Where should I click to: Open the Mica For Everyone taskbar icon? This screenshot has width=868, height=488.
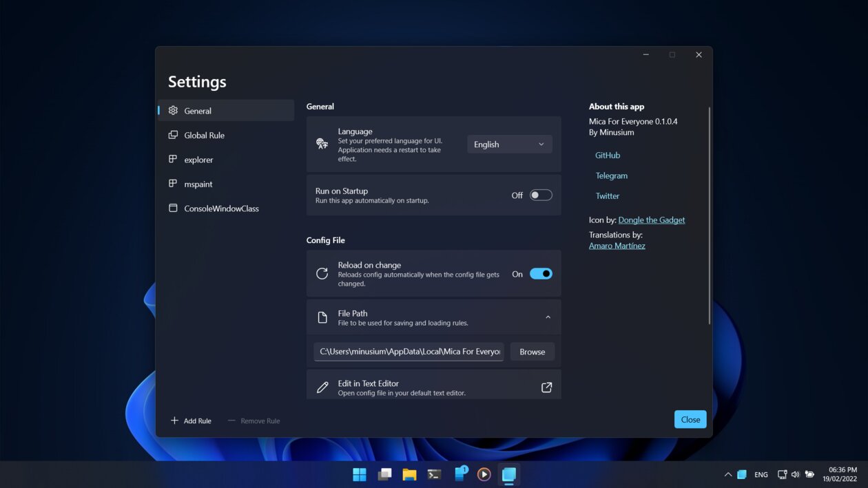508,474
